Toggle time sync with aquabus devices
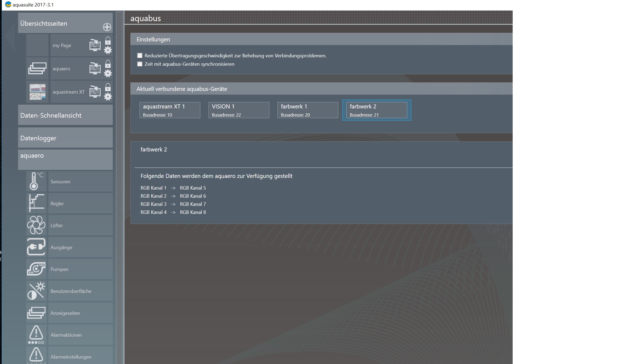The height and width of the screenshot is (364, 623). [x=140, y=64]
